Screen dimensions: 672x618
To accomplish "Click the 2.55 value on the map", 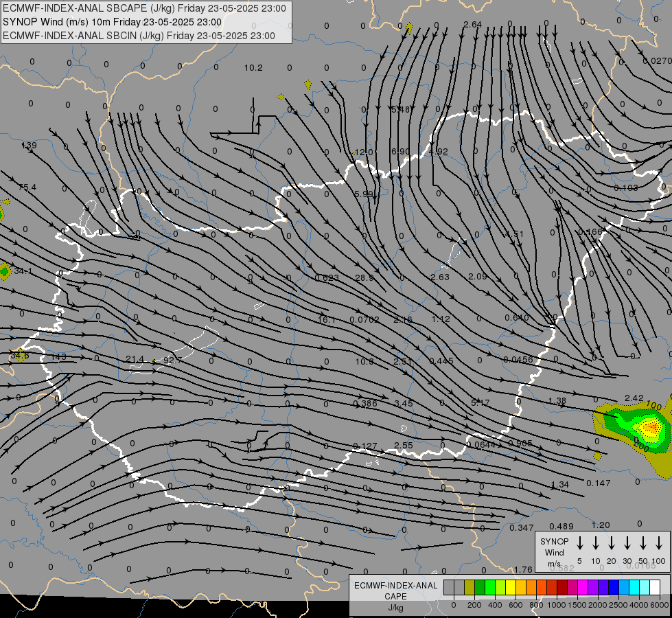I will click(x=404, y=445).
